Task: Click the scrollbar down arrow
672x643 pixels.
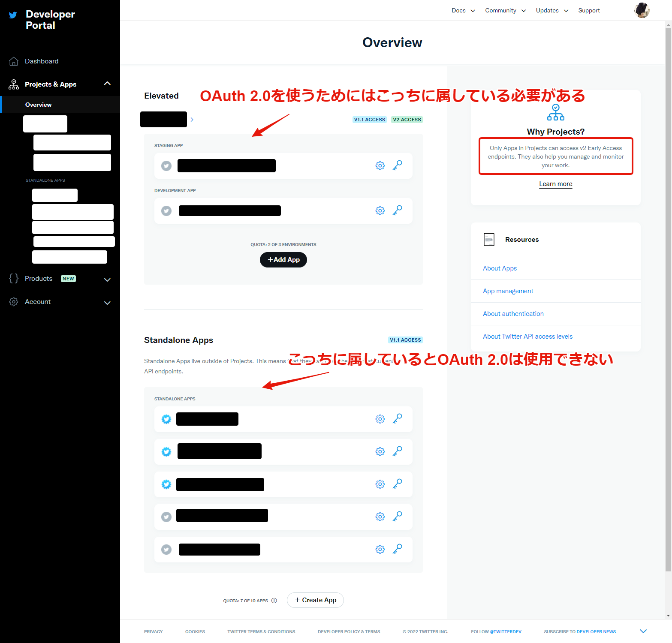Action: 668,616
